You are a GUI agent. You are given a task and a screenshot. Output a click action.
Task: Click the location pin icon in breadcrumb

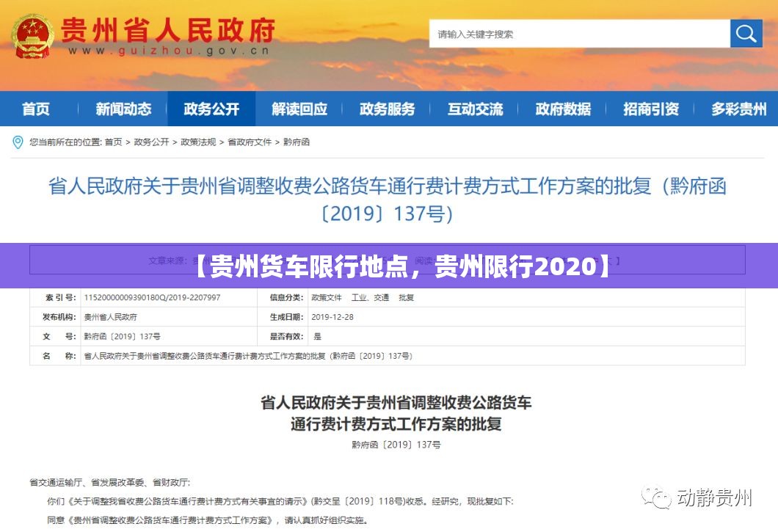click(18, 142)
